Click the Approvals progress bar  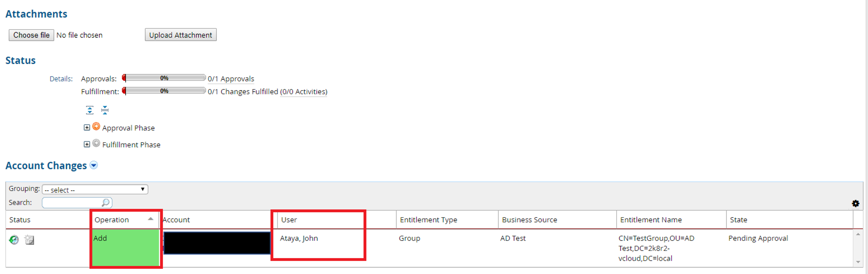click(x=164, y=78)
